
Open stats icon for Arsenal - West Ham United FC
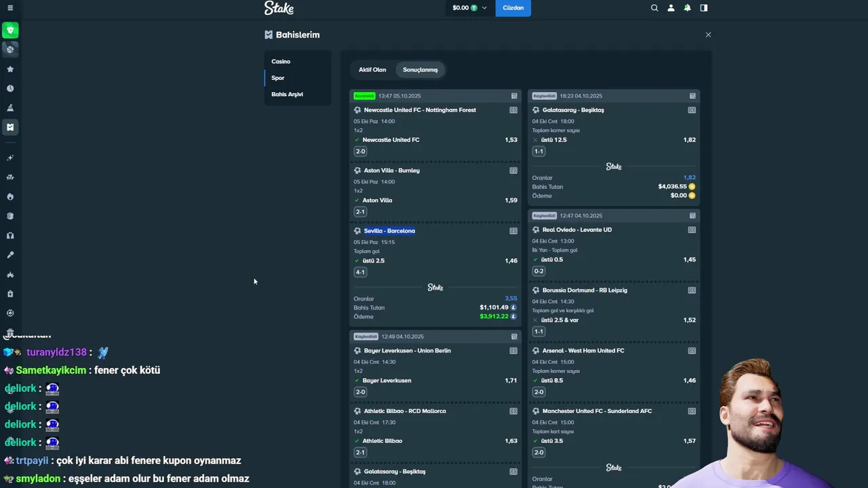[692, 350]
